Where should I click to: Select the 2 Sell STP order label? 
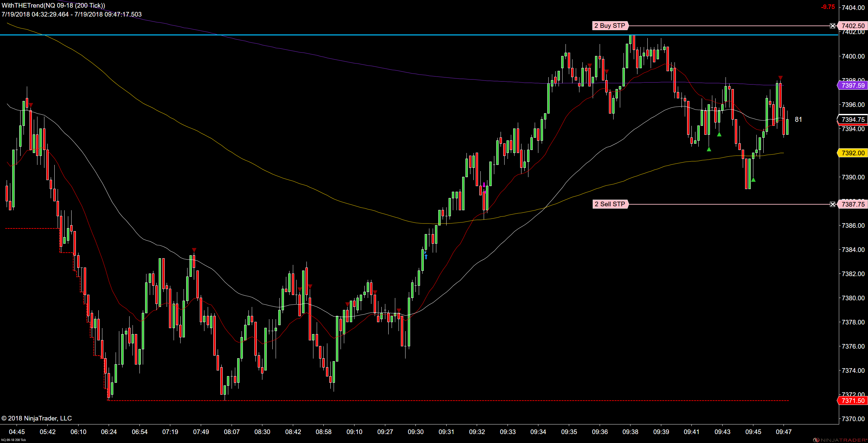[x=610, y=204]
